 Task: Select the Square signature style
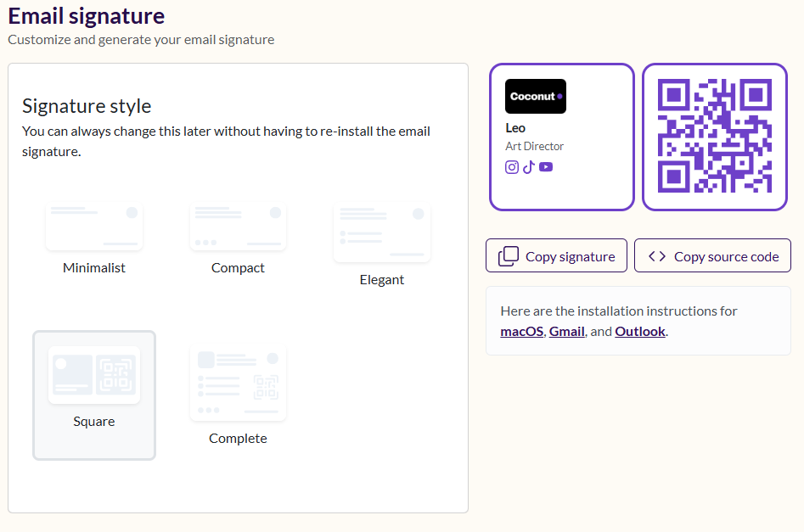click(x=94, y=395)
